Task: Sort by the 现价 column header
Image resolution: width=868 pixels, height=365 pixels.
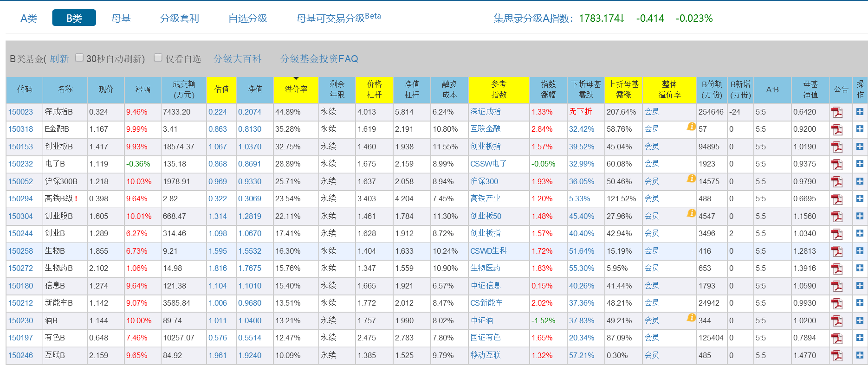Action: pos(106,90)
